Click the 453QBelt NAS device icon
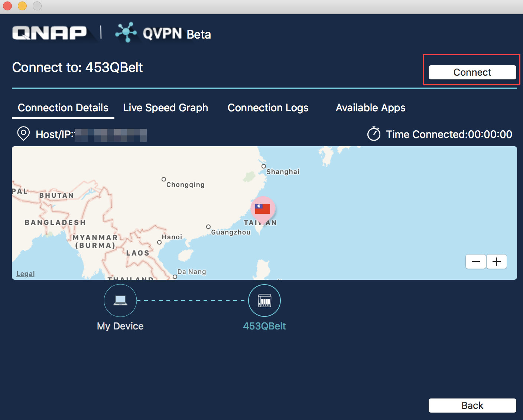The image size is (523, 420). (x=264, y=301)
